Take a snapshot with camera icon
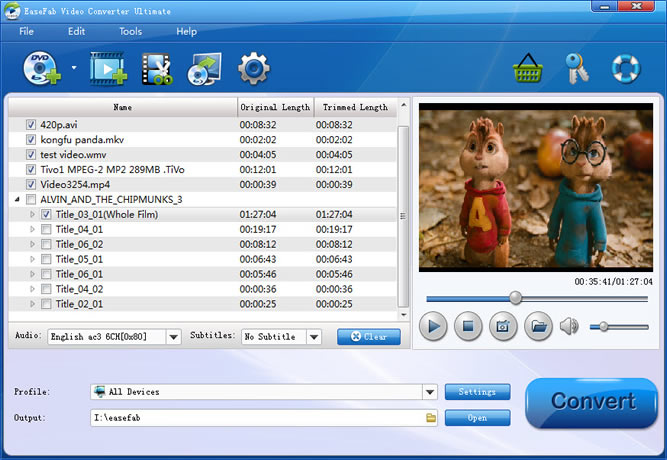667x460 pixels. (503, 326)
